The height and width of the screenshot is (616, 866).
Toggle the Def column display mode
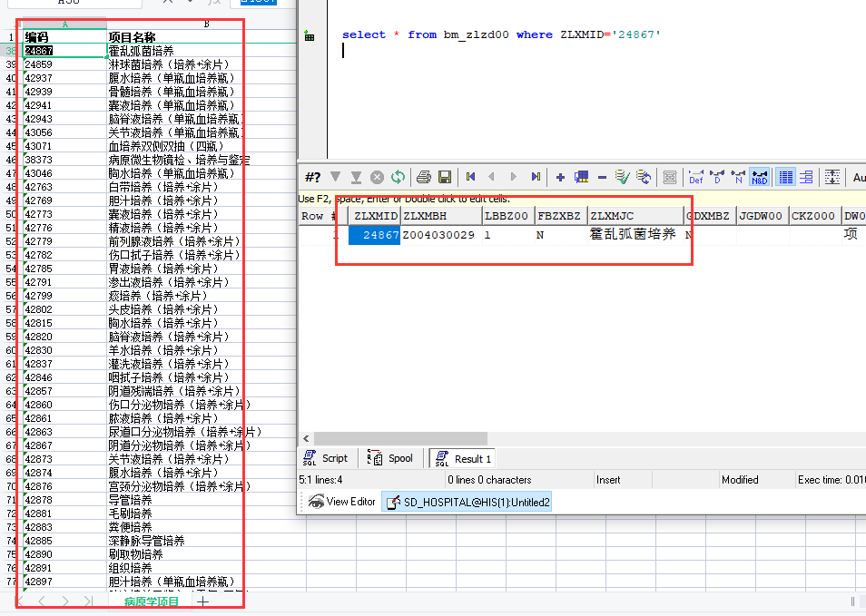(x=696, y=177)
